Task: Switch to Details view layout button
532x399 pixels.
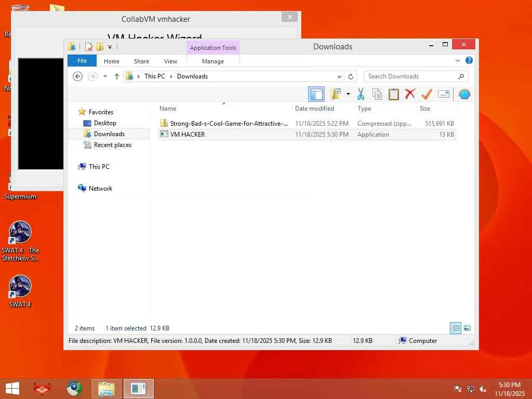Action: pos(455,328)
